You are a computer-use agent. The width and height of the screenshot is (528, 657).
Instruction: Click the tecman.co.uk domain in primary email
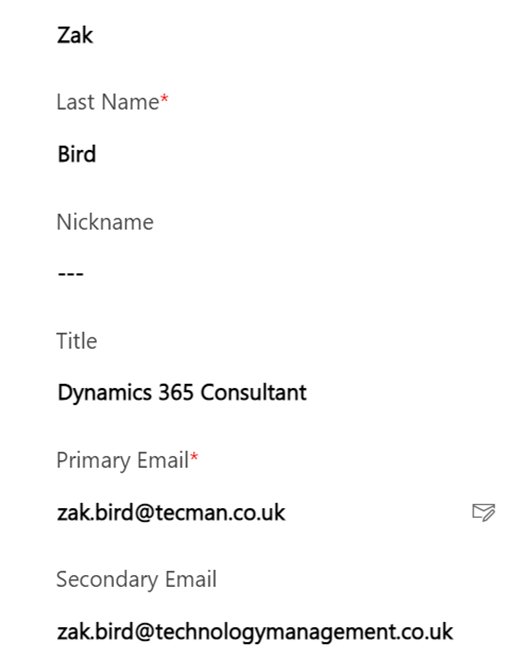(220, 512)
